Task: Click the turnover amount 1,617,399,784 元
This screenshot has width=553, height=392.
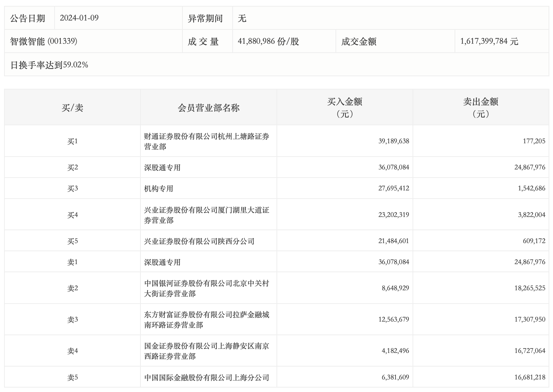Action: (489, 41)
